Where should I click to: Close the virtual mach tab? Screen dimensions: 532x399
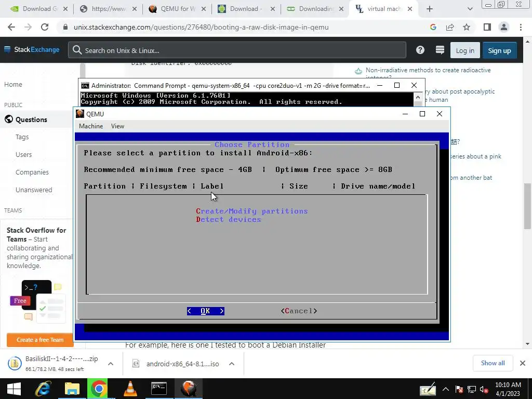(x=410, y=9)
